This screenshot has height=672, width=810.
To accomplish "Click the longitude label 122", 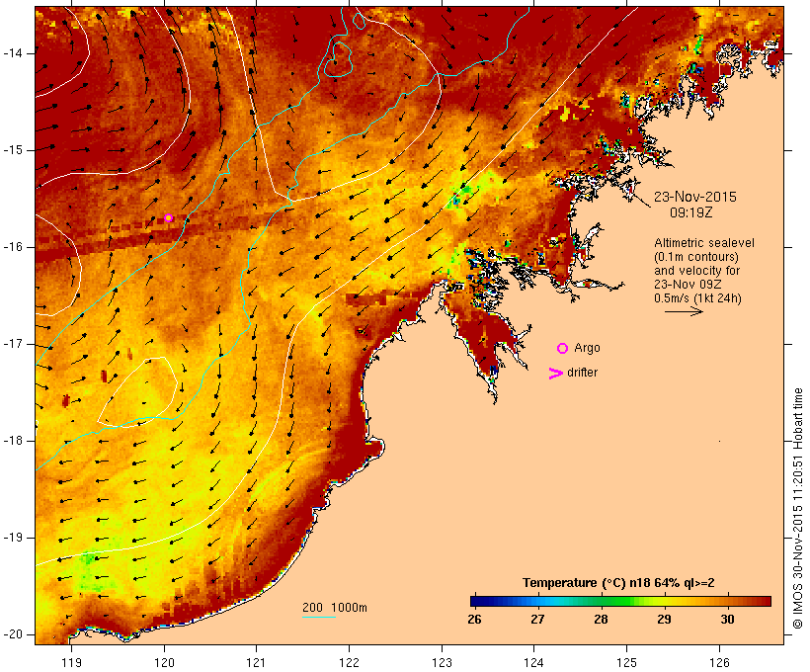I will click(x=350, y=663).
